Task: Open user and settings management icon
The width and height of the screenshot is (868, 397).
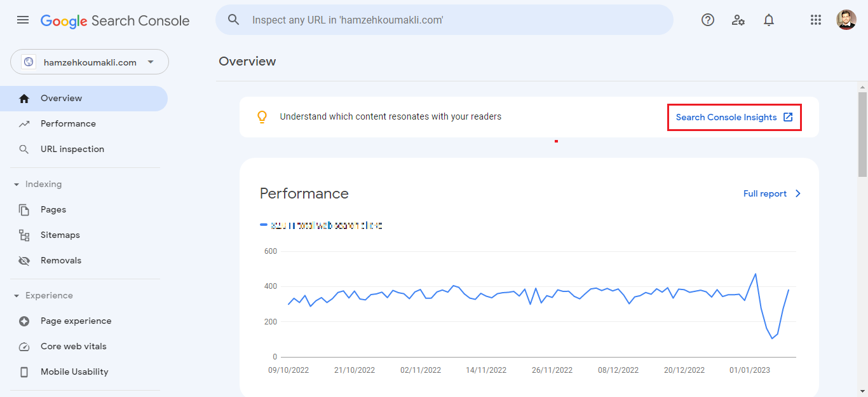Action: tap(738, 20)
